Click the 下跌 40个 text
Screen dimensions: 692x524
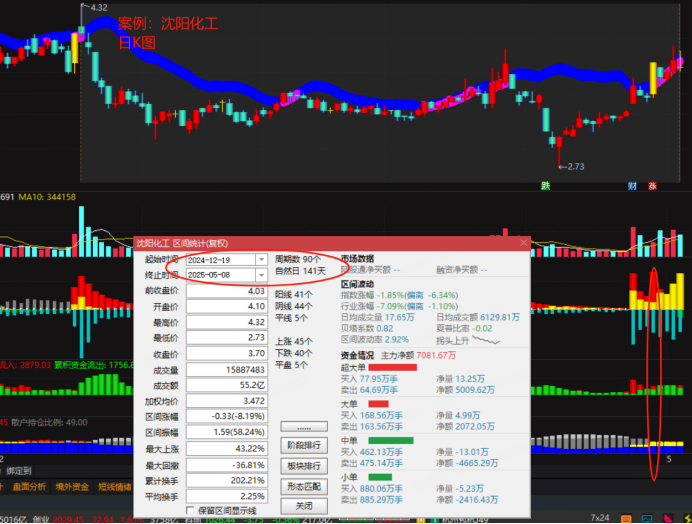[x=294, y=353]
